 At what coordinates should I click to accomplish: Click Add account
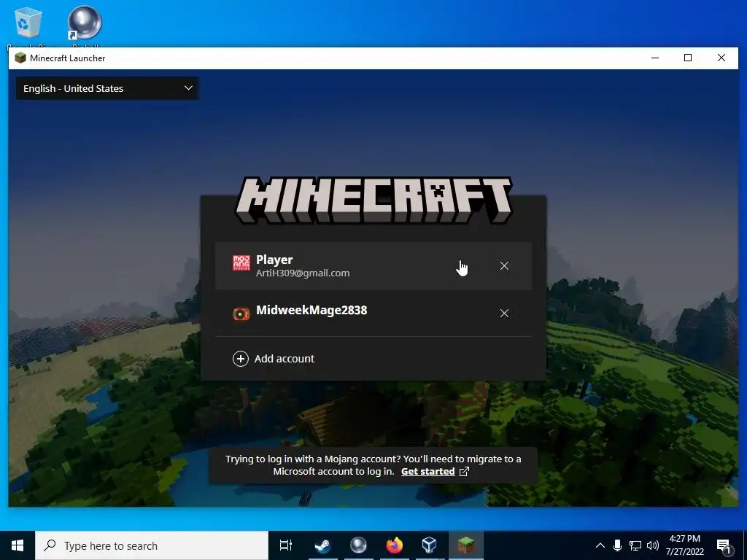tap(284, 359)
